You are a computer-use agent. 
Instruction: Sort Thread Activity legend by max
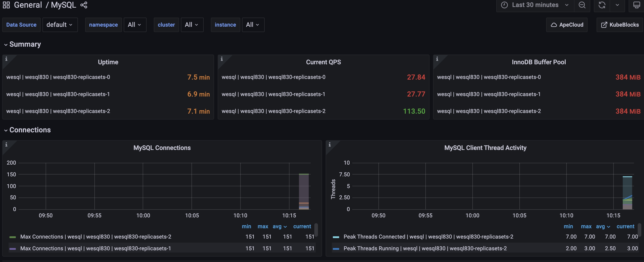586,226
